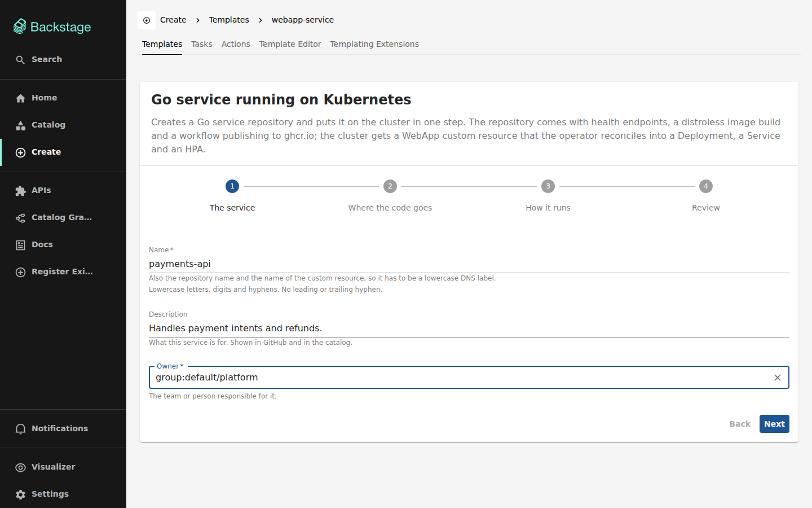Select step 4 Review
This screenshot has width=812, height=508.
tap(706, 196)
